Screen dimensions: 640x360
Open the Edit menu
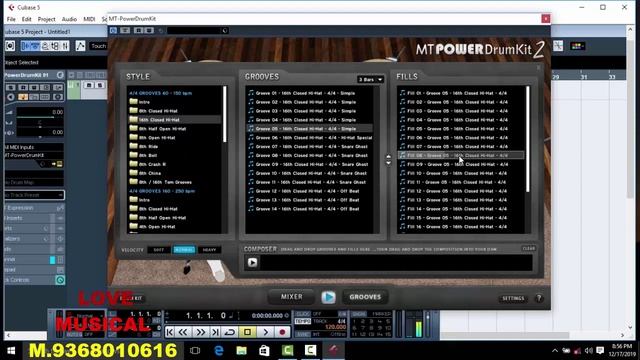tap(27, 19)
